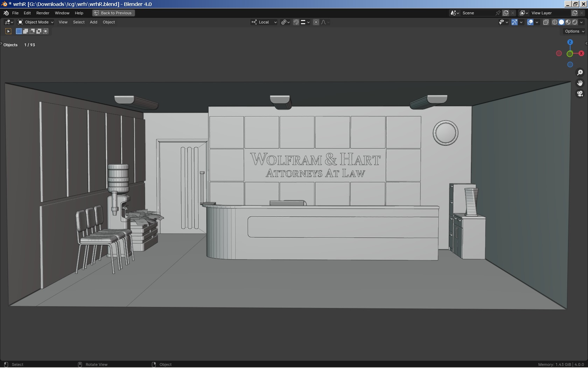Viewport: 588px width, 368px height.
Task: Click the negative X gizmo circle
Action: click(559, 53)
